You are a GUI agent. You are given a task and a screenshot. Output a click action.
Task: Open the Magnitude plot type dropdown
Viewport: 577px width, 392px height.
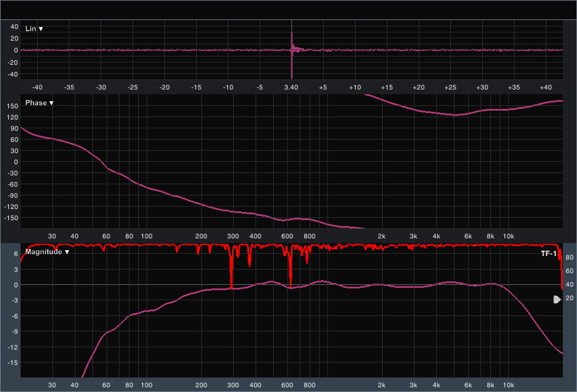point(47,252)
